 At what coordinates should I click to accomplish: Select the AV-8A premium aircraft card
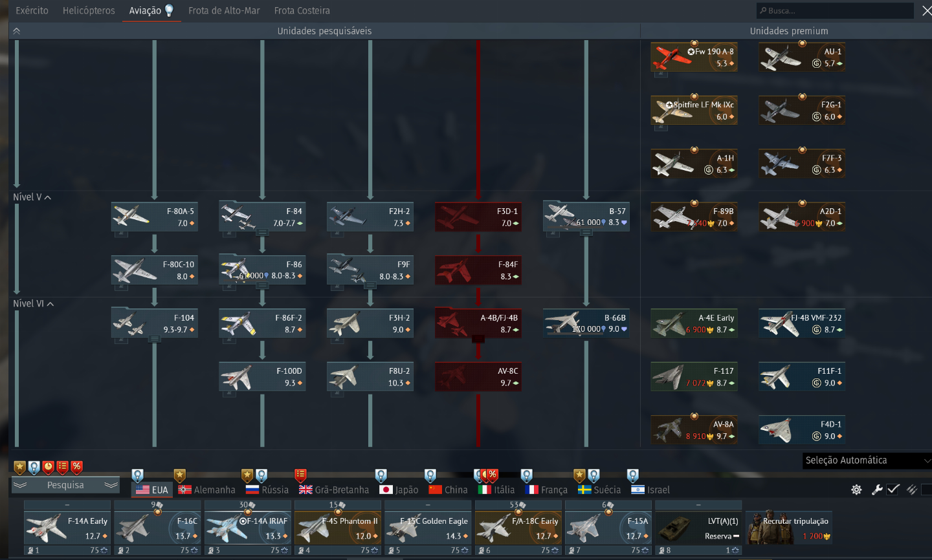coord(694,430)
